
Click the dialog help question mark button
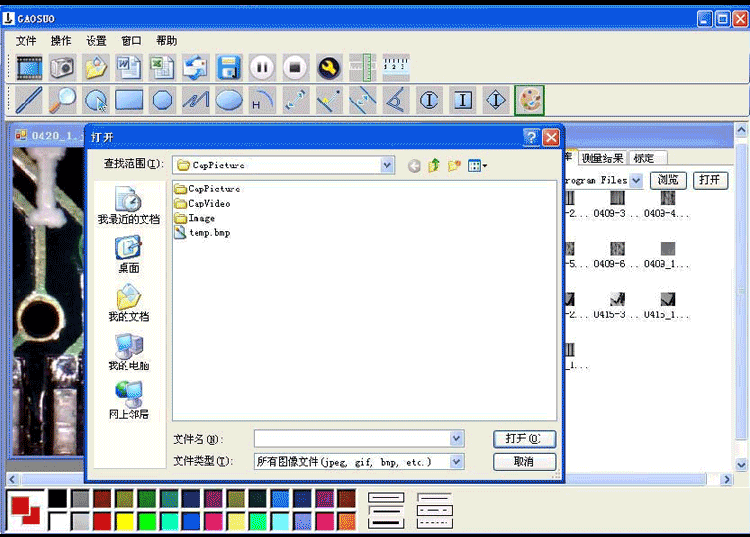pos(531,137)
